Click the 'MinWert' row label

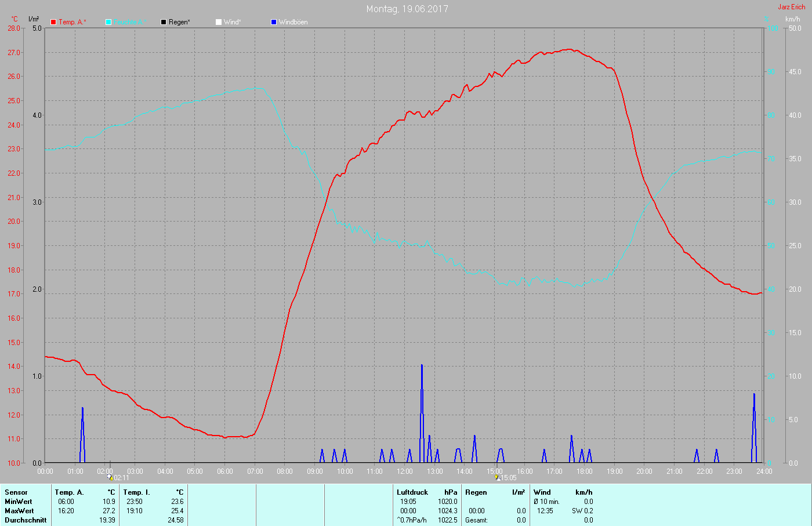pyautogui.click(x=19, y=502)
